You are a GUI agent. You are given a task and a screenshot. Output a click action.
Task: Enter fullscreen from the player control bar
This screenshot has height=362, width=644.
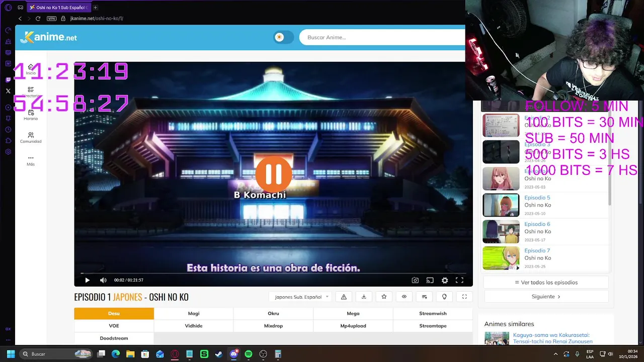[x=459, y=280]
